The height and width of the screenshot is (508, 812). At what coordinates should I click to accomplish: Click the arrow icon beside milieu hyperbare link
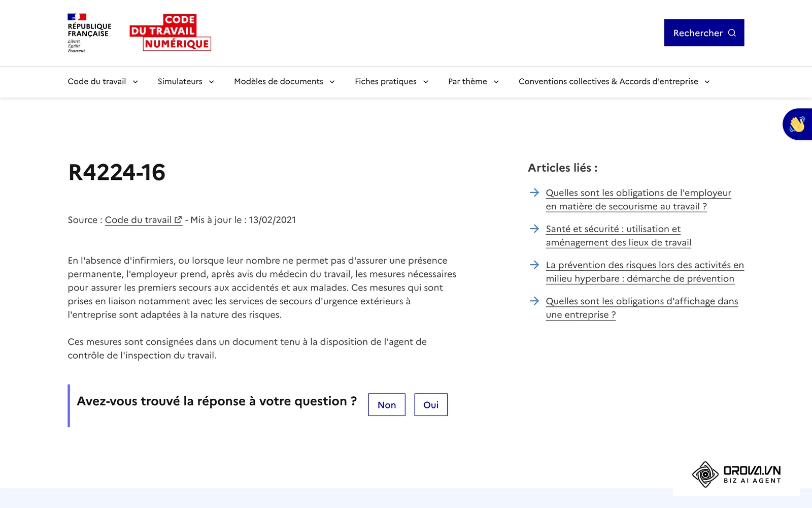[x=534, y=265]
